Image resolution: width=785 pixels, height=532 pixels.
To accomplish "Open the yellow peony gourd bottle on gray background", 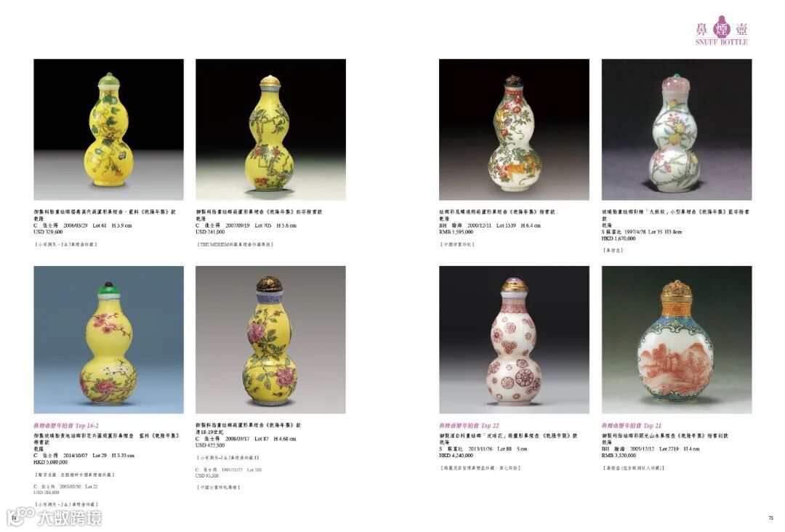I will coord(270,340).
